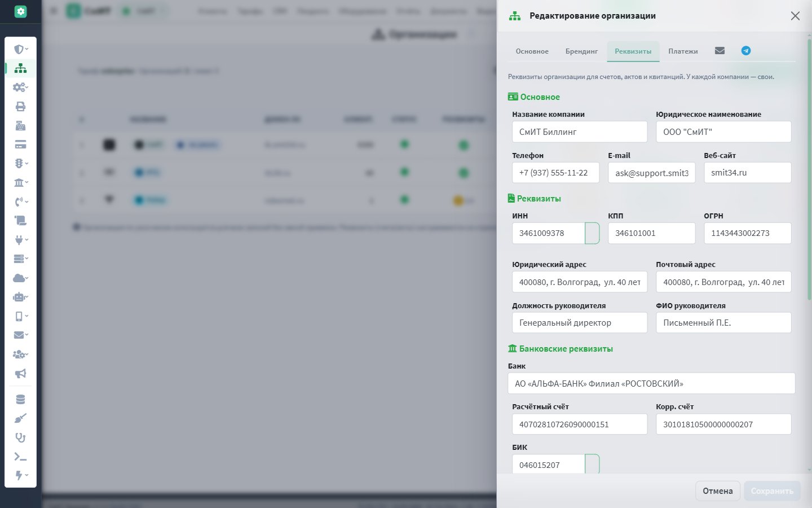The image size is (812, 508).
Task: Open the users with gear sidebar menu
Action: 20,354
